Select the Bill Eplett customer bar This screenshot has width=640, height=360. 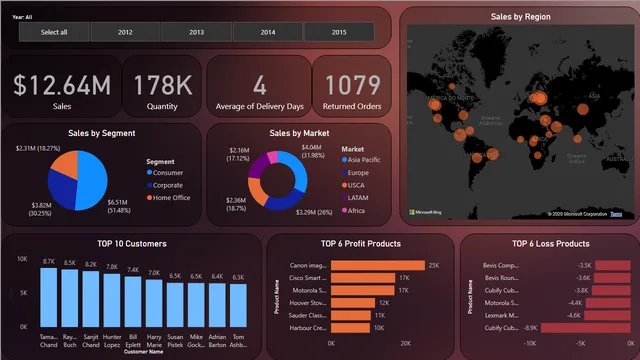pyautogui.click(x=133, y=302)
